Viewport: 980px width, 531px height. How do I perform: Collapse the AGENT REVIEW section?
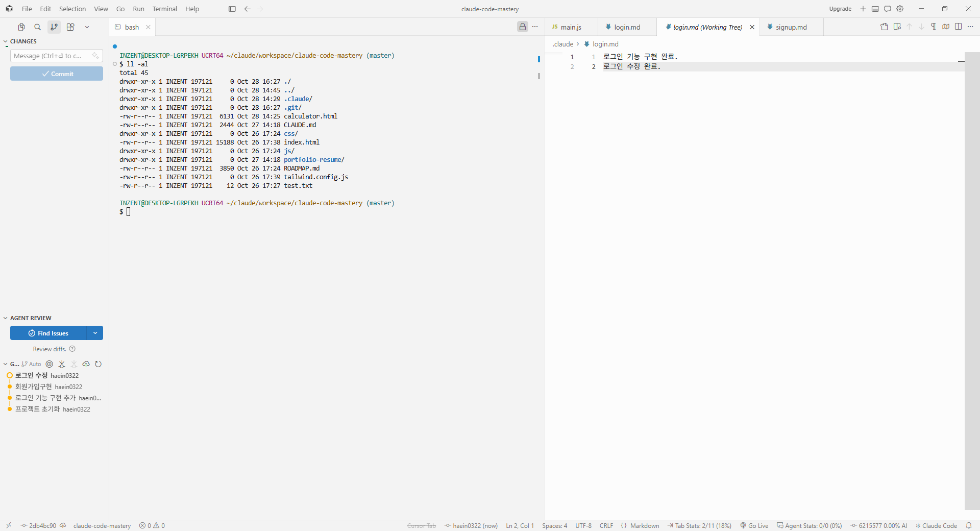[x=5, y=318]
